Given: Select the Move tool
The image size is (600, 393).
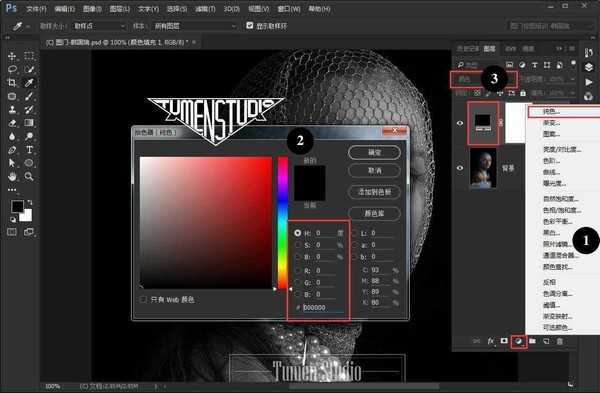Looking at the screenshot, I should pos(12,56).
